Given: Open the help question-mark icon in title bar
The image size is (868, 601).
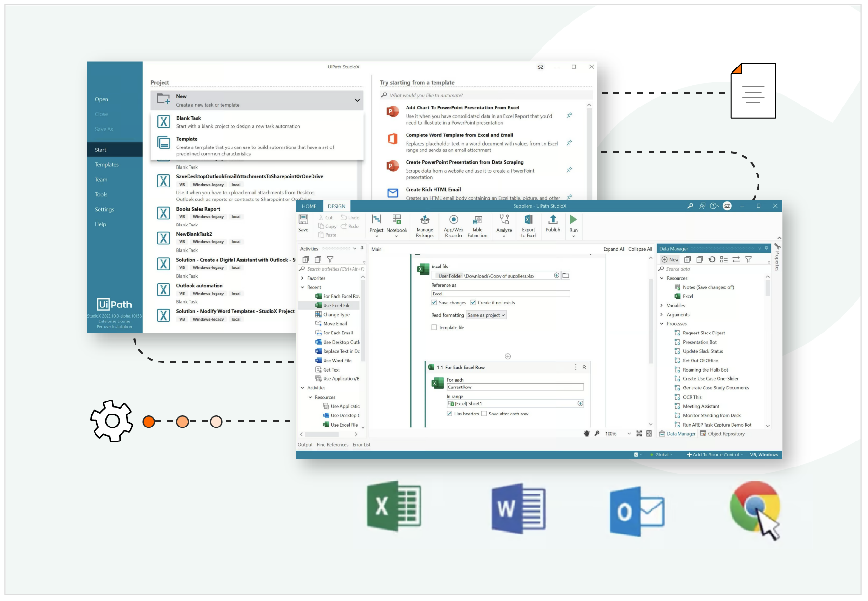Looking at the screenshot, I should [714, 206].
